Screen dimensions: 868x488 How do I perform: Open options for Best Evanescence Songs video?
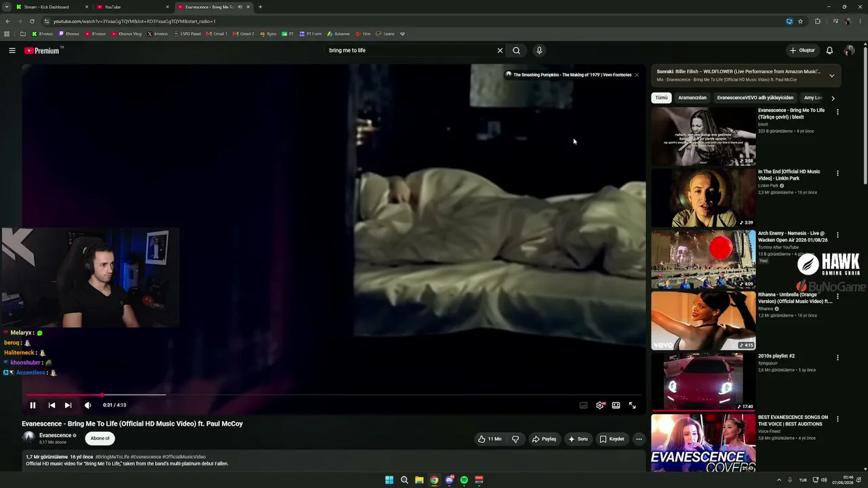(837, 419)
